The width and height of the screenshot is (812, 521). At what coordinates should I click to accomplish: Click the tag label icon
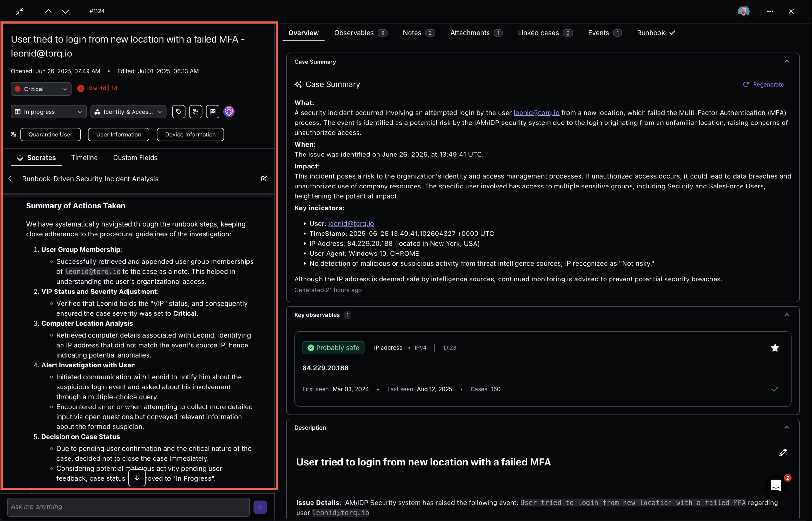pyautogui.click(x=179, y=112)
